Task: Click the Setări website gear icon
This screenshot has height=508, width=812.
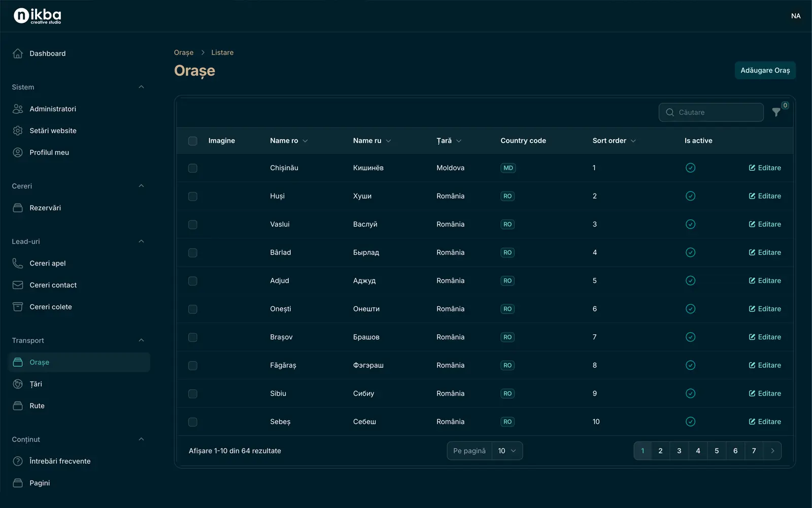Action: (18, 131)
